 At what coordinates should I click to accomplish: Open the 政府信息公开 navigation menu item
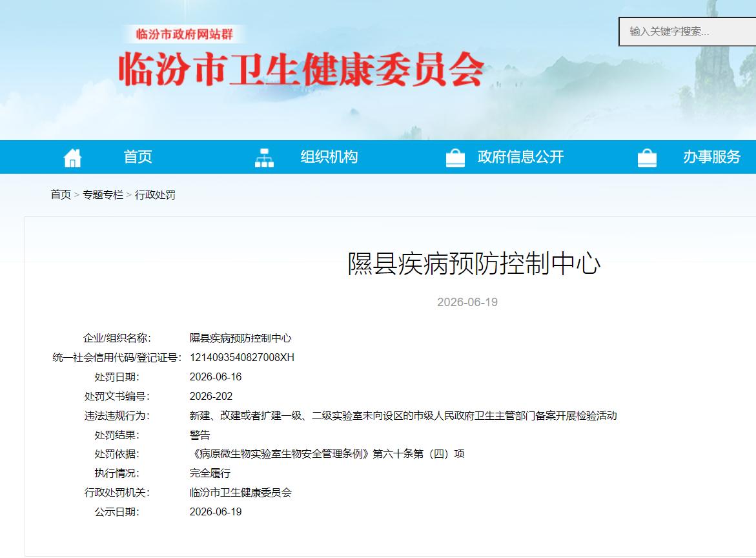tap(521, 157)
